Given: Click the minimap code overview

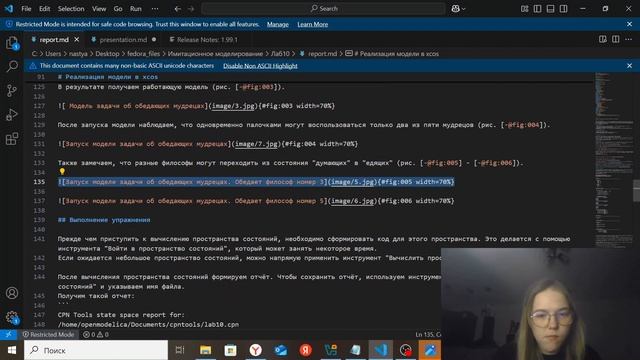Looking at the screenshot, I should 613,159.
